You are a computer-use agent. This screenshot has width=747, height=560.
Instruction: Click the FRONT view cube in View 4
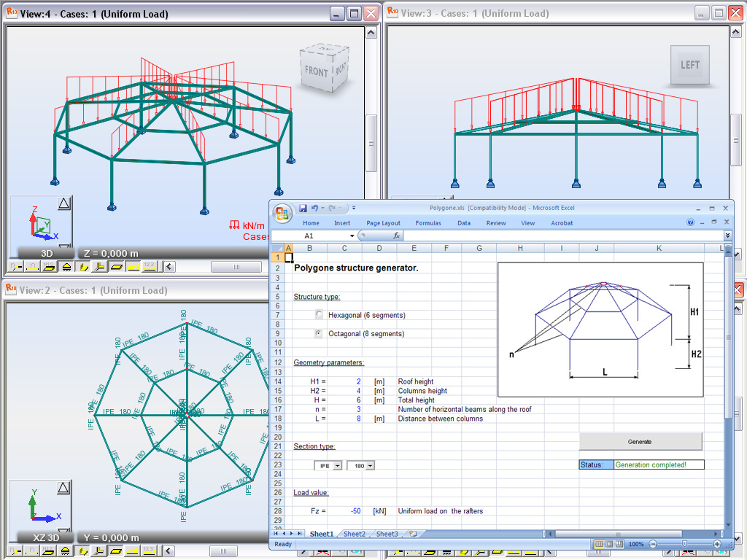[325, 68]
